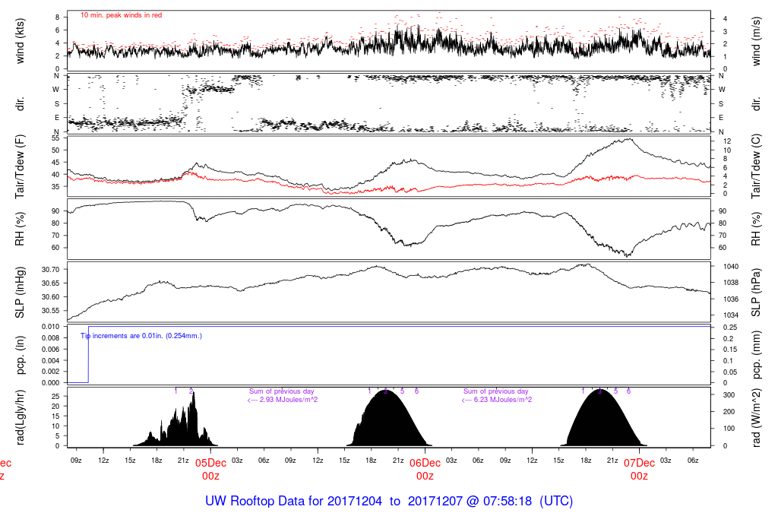Click the '300' W/m^2 radiation tick
The width and height of the screenshot is (778, 532).
pos(729,395)
